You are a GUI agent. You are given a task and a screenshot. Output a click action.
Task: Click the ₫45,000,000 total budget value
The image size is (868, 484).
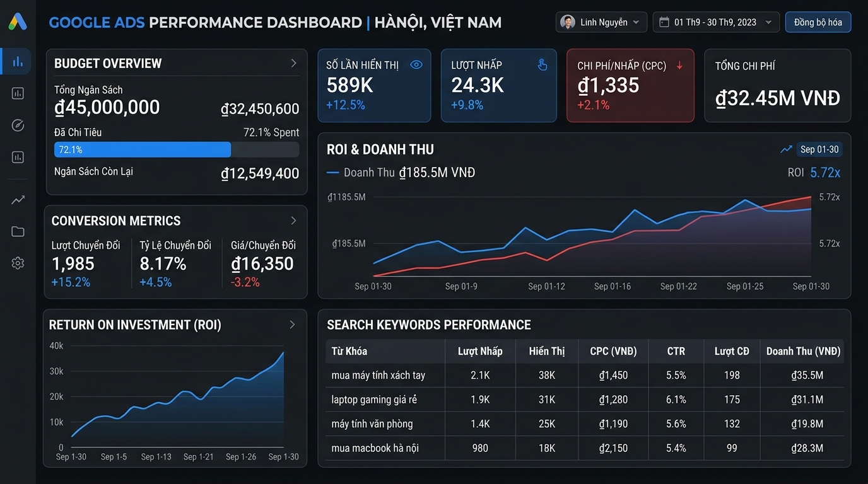pos(107,108)
